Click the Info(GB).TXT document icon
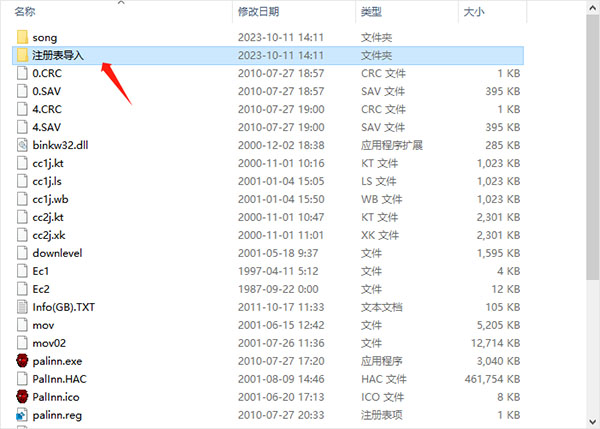The height and width of the screenshot is (429, 600). click(22, 306)
